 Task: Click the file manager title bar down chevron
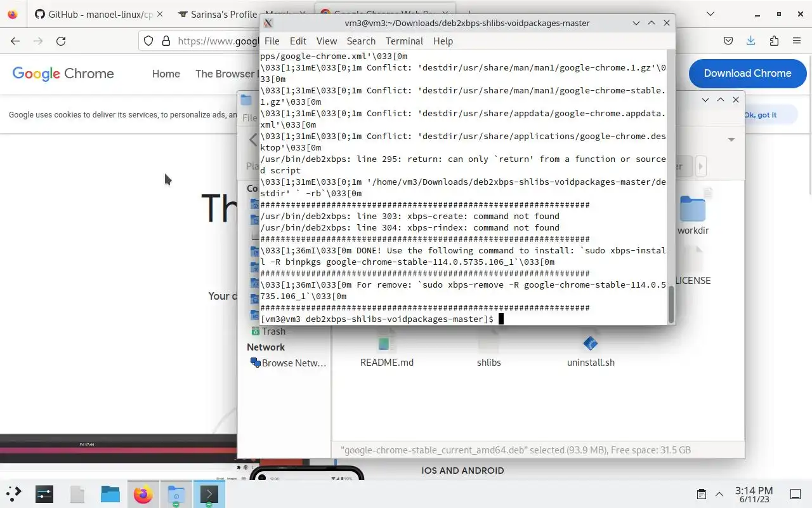[706, 100]
